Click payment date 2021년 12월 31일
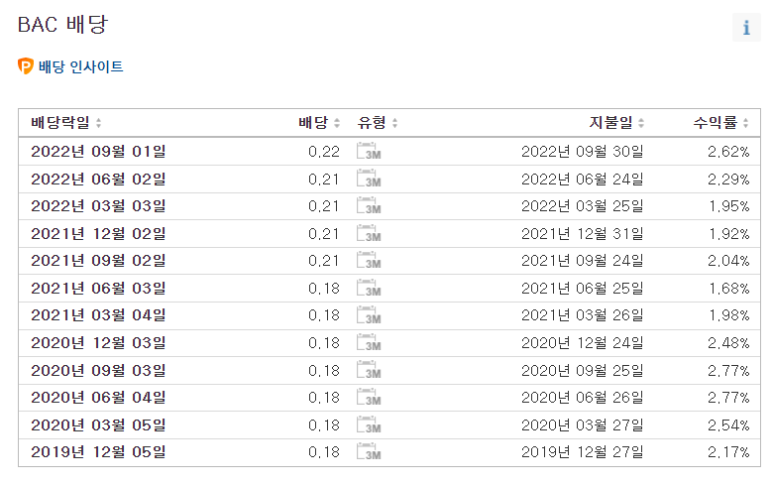Screen dimensions: 773x484 click(582, 234)
